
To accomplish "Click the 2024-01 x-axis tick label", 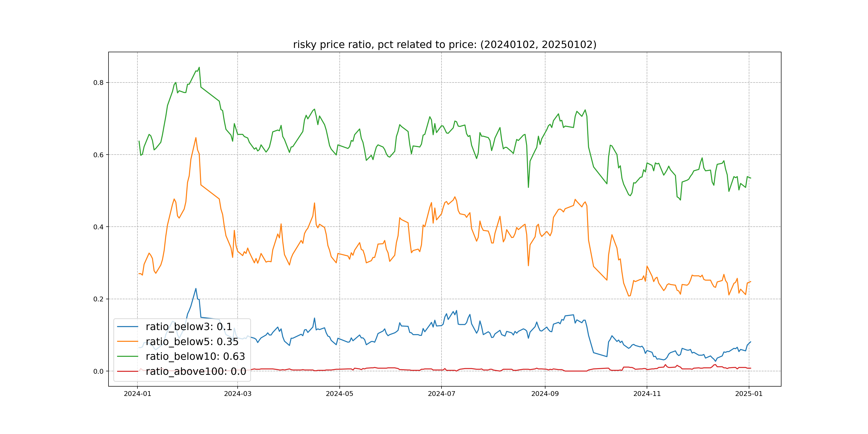I will tap(137, 394).
